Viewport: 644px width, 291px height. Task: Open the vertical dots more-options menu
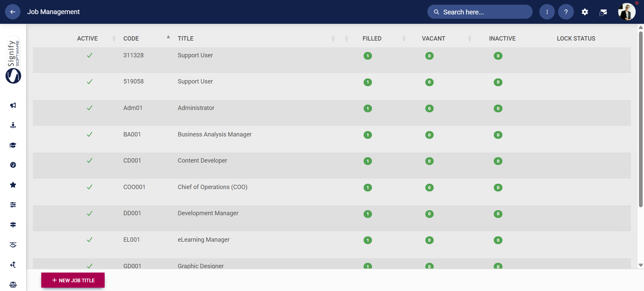click(547, 12)
